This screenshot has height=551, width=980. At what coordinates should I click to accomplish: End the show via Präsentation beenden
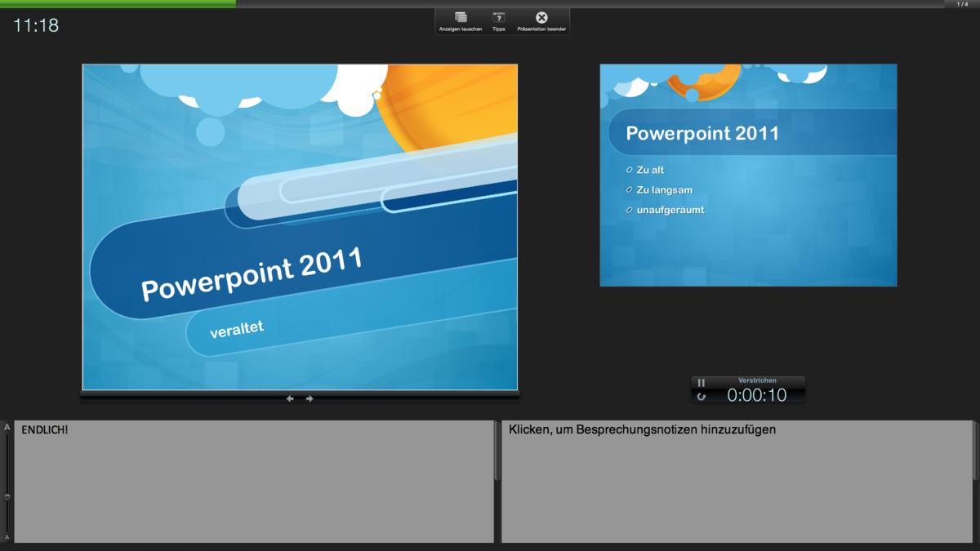(541, 17)
